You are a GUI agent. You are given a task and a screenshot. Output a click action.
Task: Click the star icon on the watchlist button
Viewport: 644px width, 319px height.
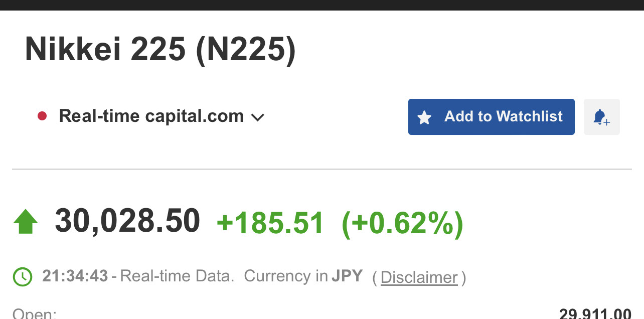[x=424, y=117]
